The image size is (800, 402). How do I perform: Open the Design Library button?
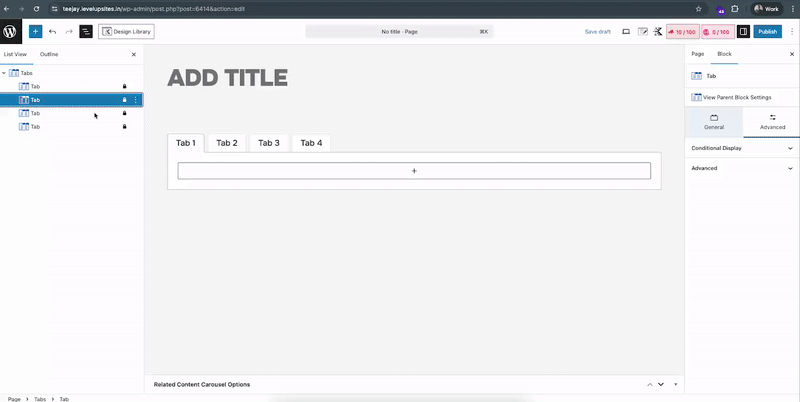pos(126,32)
